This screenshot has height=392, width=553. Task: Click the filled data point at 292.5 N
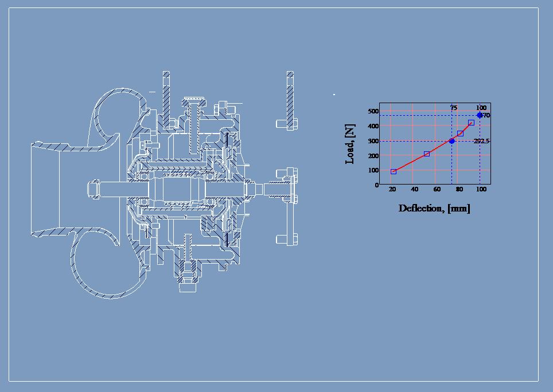click(452, 140)
